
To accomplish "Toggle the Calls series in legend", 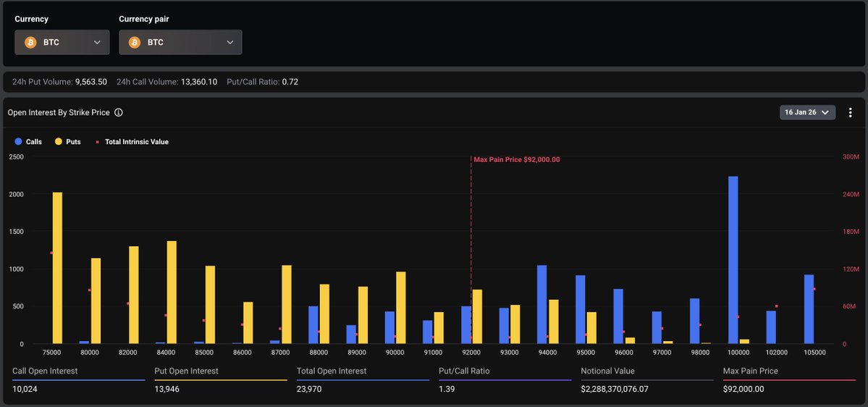I will (x=28, y=142).
